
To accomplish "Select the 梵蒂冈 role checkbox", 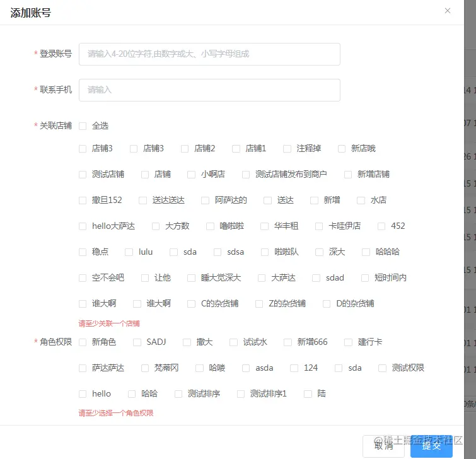I will coord(145,368).
